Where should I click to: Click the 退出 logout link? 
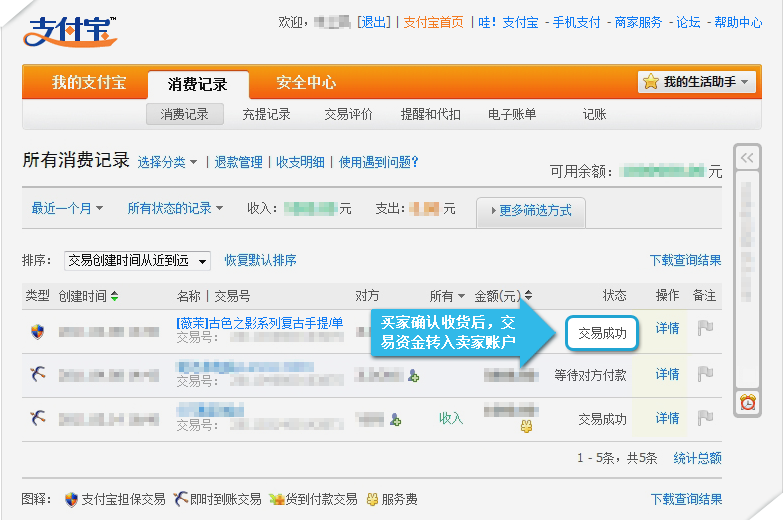click(374, 22)
